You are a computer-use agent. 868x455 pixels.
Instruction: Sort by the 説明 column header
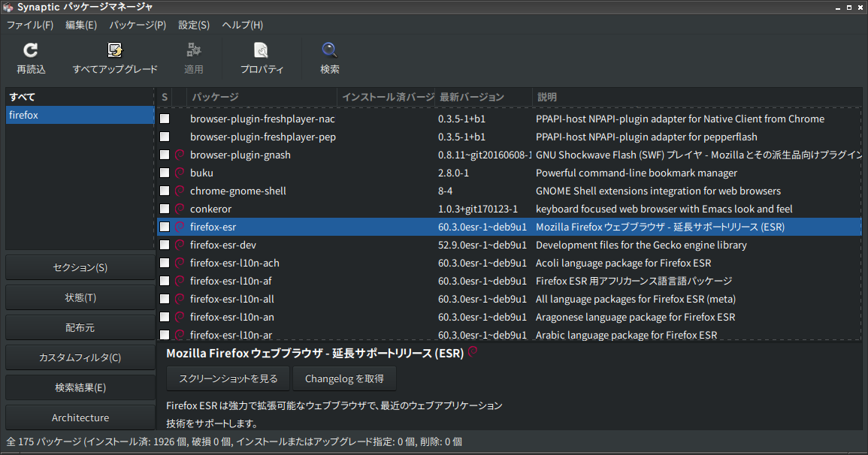pos(697,97)
